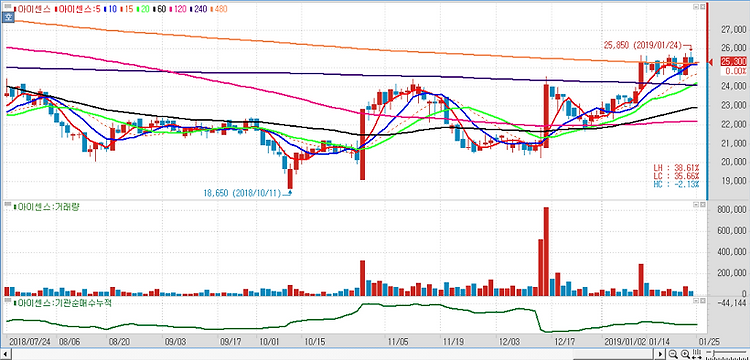Viewport: 750px width, 360px height.
Task: Click the zoom out magnifier icon
Action: coord(673,354)
